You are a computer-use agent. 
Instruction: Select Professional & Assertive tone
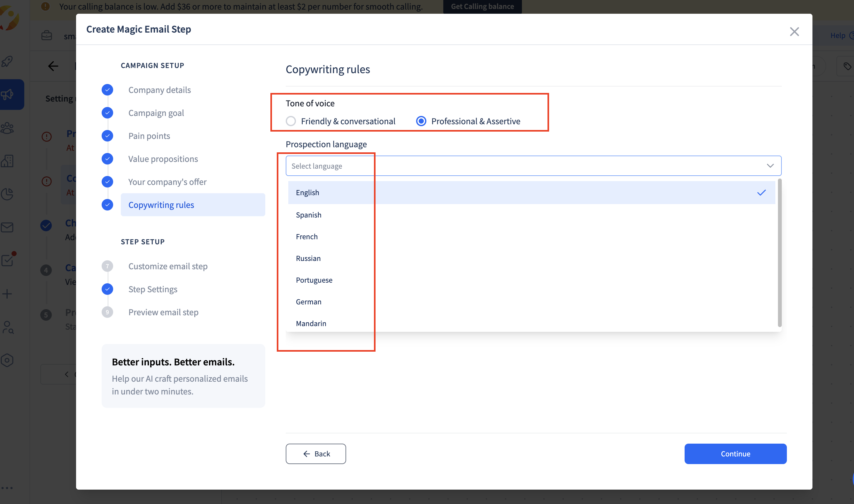pos(421,121)
